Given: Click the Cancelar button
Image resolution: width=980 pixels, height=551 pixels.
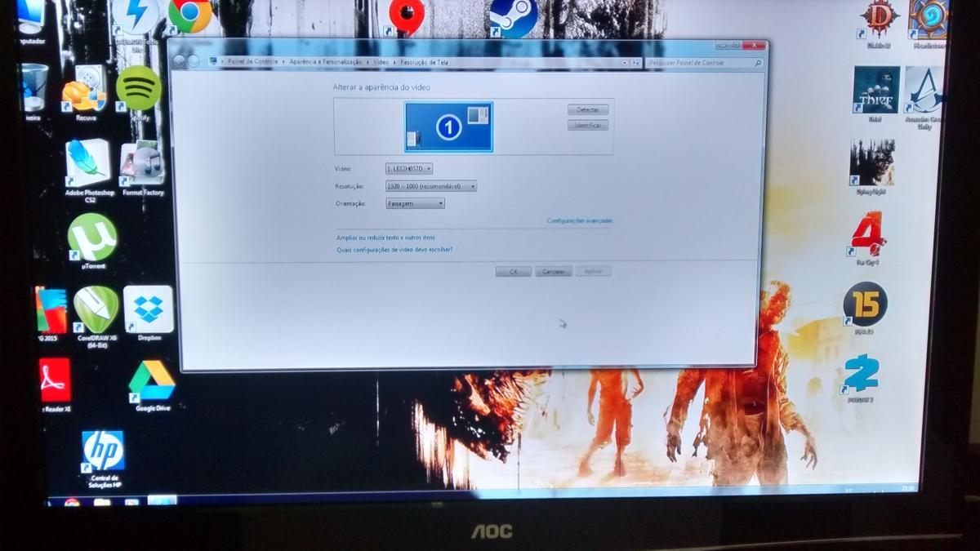Looking at the screenshot, I should click(x=554, y=271).
